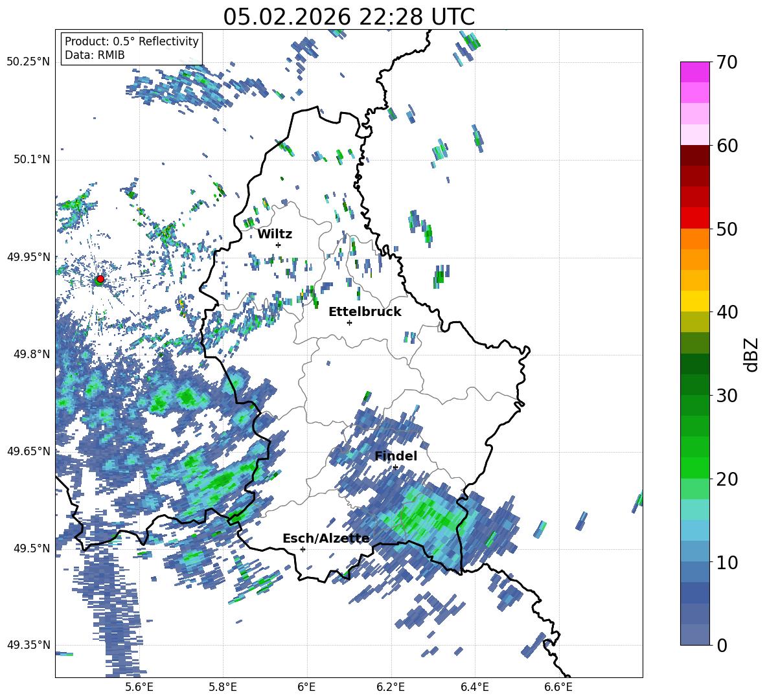Click the Wiltz station cross marker
Screen dimensions: 767x700
279,245
